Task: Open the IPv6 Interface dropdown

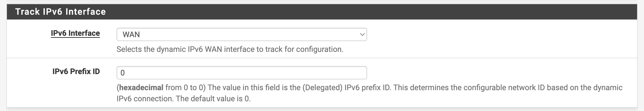Action: (241, 34)
